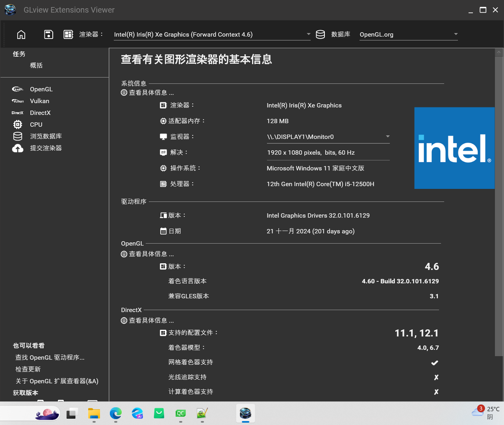Click the 12th Gen Intel Core i5-12500H text

tap(321, 184)
